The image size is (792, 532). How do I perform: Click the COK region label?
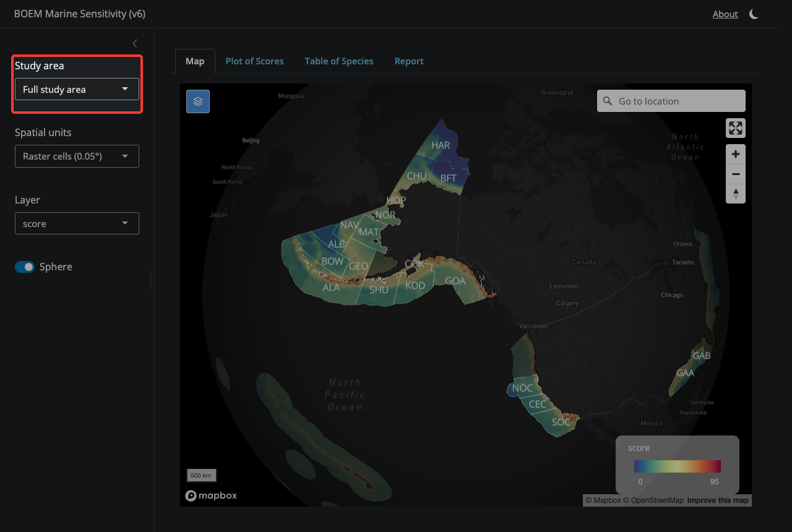(415, 264)
